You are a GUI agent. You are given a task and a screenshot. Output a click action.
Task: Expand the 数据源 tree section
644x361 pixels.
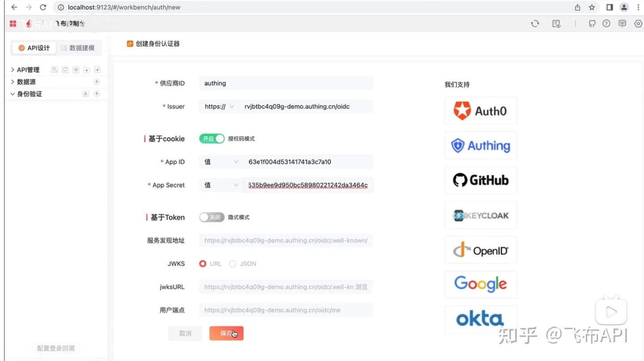click(x=13, y=82)
